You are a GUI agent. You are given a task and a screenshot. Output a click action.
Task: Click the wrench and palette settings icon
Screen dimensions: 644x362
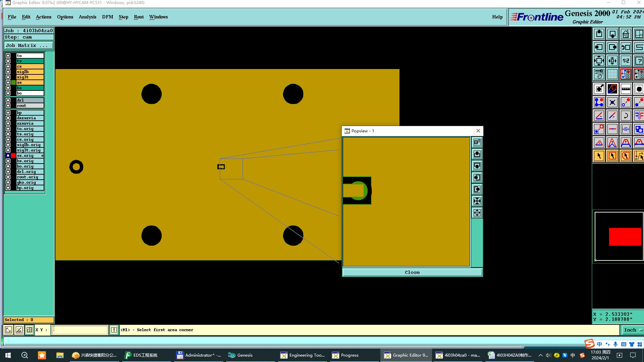tap(599, 74)
